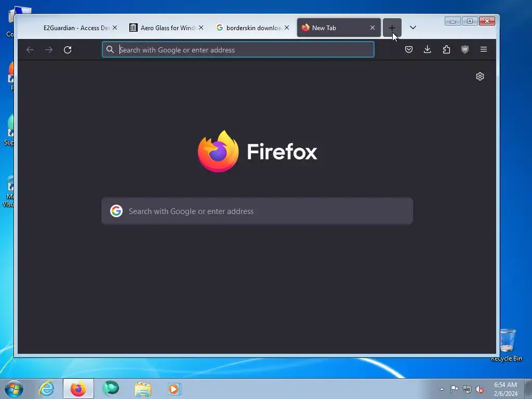Click the Show desktop strip
532x399 pixels.
(x=528, y=389)
